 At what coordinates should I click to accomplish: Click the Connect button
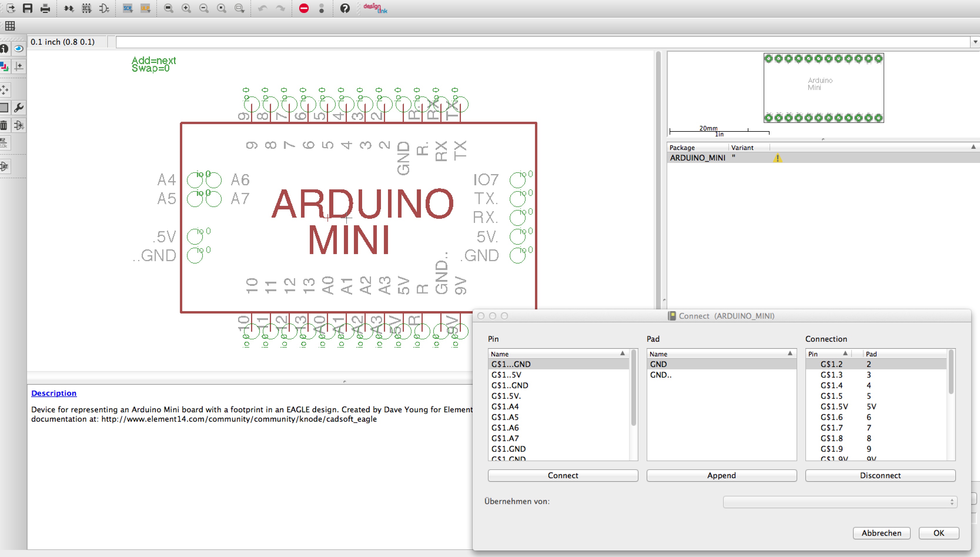pos(563,476)
